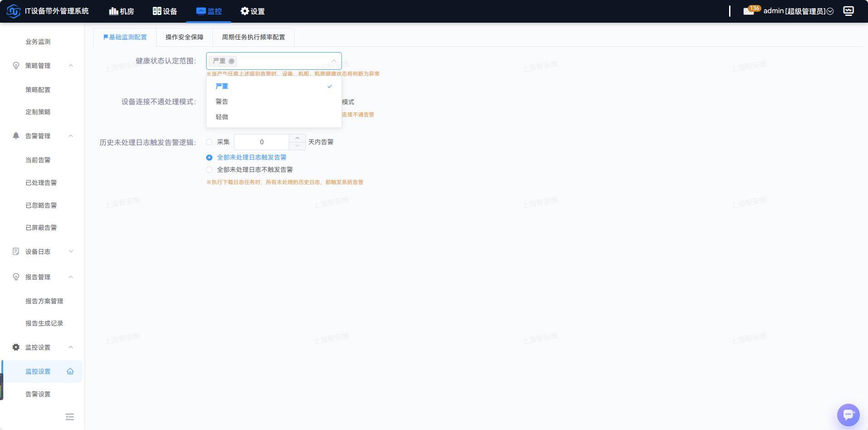Open 报告生成记录 sidebar page
The image size is (868, 430).
(x=44, y=323)
